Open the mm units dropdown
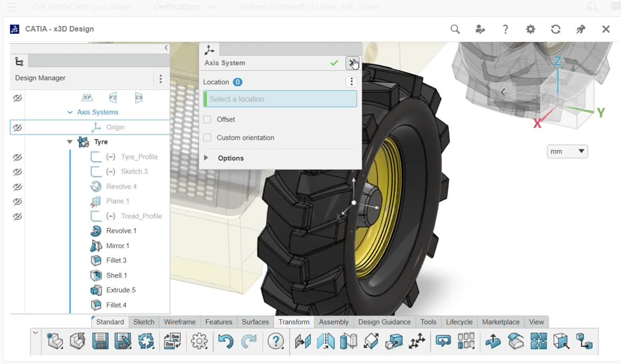 567,151
